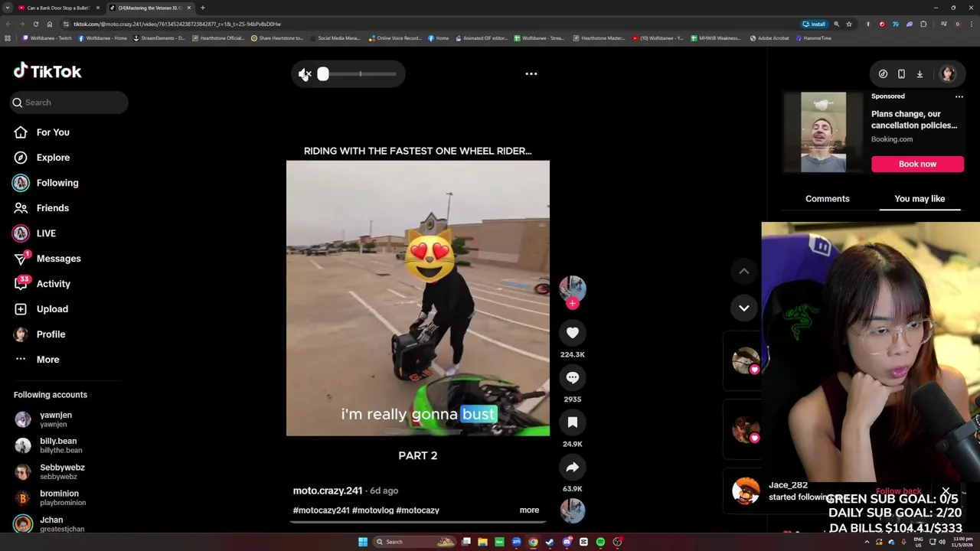Adjust the video volume slider
Screen dimensions: 980x551
pyautogui.click(x=359, y=73)
